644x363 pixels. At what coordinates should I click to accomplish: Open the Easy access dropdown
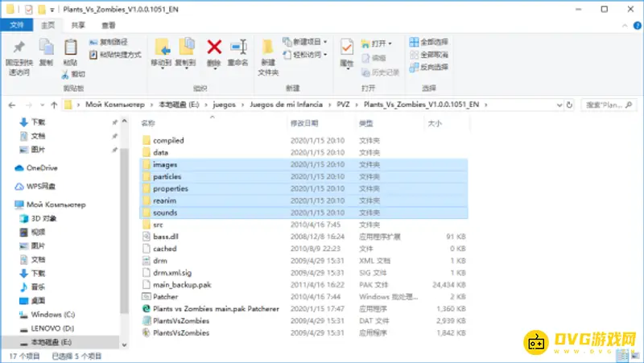pyautogui.click(x=305, y=55)
